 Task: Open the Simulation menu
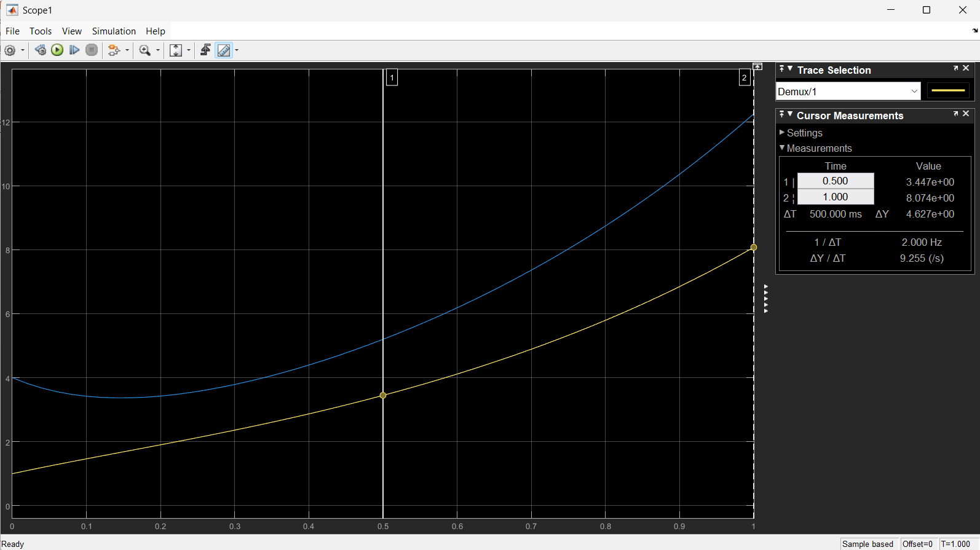tap(114, 31)
